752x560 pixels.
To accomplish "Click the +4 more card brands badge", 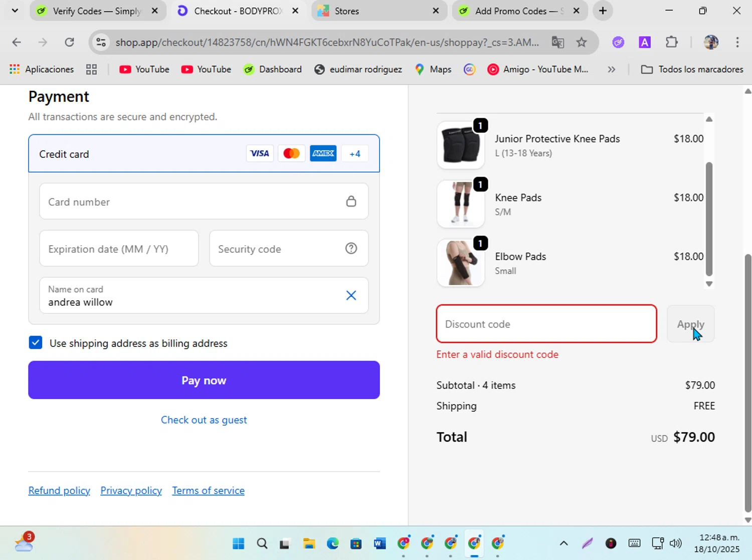I will [355, 153].
